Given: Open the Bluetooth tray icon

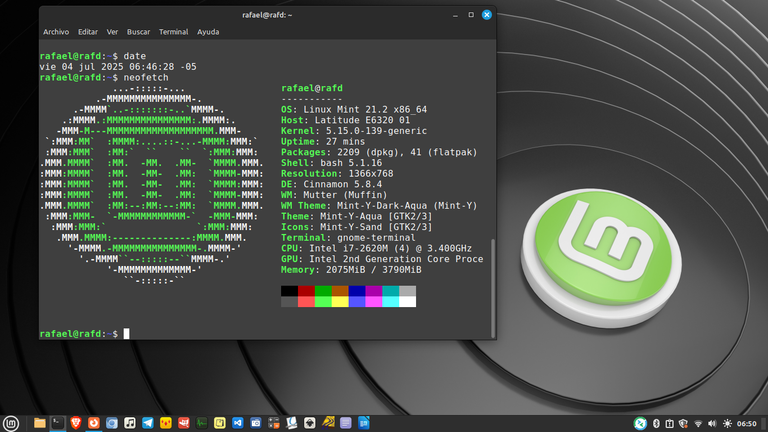Looking at the screenshot, I should coord(656,424).
